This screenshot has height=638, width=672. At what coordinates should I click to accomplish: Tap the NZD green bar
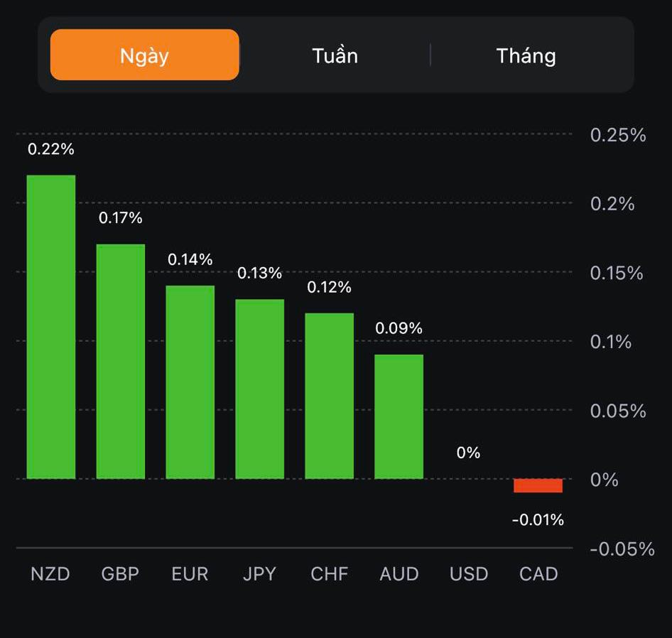(51, 327)
